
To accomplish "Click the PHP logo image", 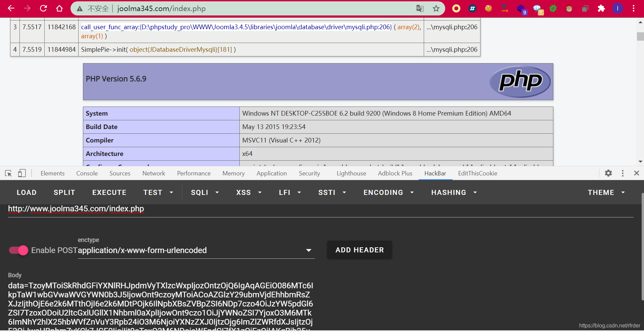I will pyautogui.click(x=520, y=82).
